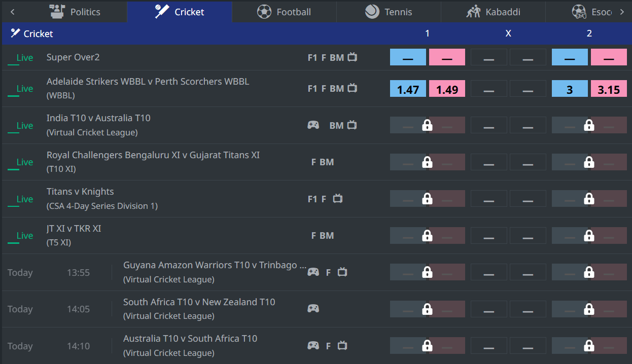Click F1 badge for Adelaide Strikers match
Viewport: 632px width, 364px height.
pos(312,89)
